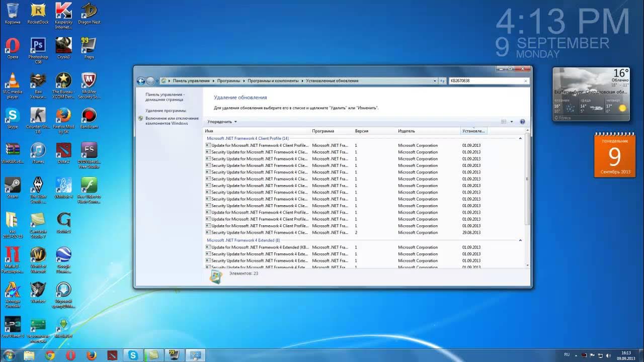Launch World of Warcraft desktop icon
The height and width of the screenshot is (362, 644).
coord(38,259)
